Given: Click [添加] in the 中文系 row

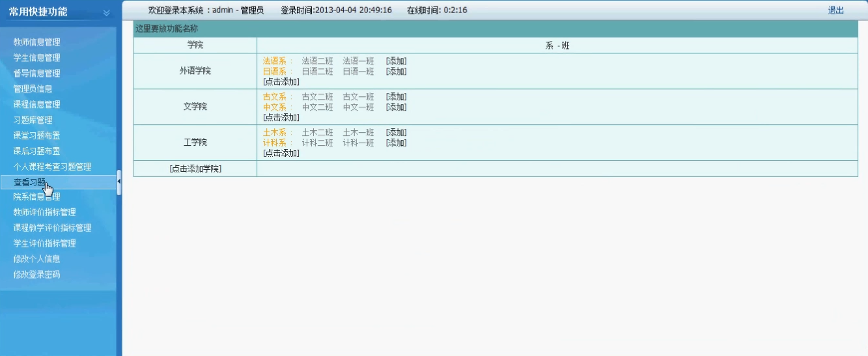Looking at the screenshot, I should tap(397, 107).
